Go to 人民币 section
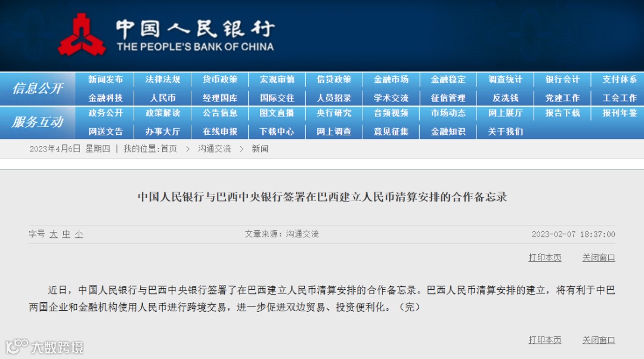This screenshot has height=359, width=644. [163, 98]
